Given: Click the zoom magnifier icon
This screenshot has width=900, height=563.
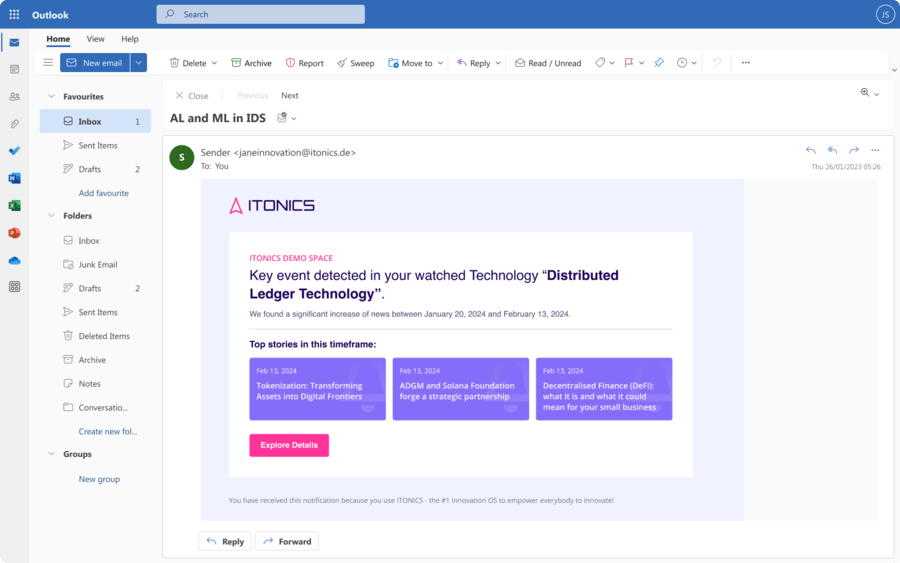Looking at the screenshot, I should tap(865, 92).
